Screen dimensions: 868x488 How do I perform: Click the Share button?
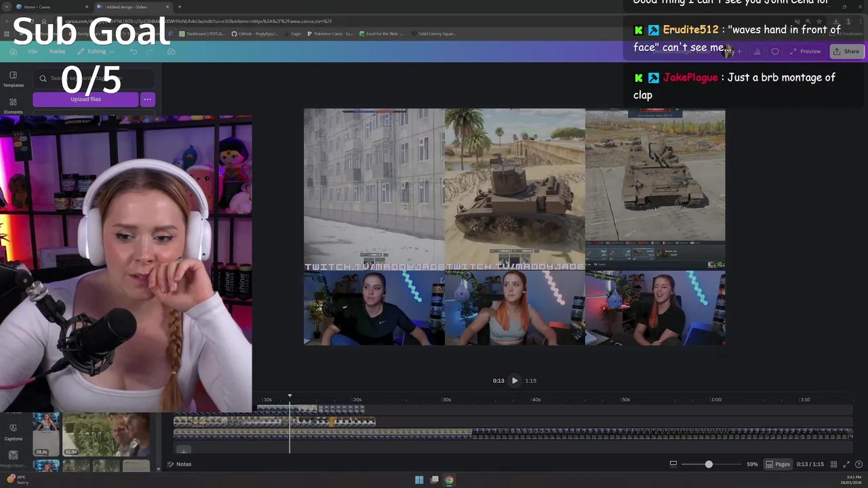pyautogui.click(x=846, y=52)
